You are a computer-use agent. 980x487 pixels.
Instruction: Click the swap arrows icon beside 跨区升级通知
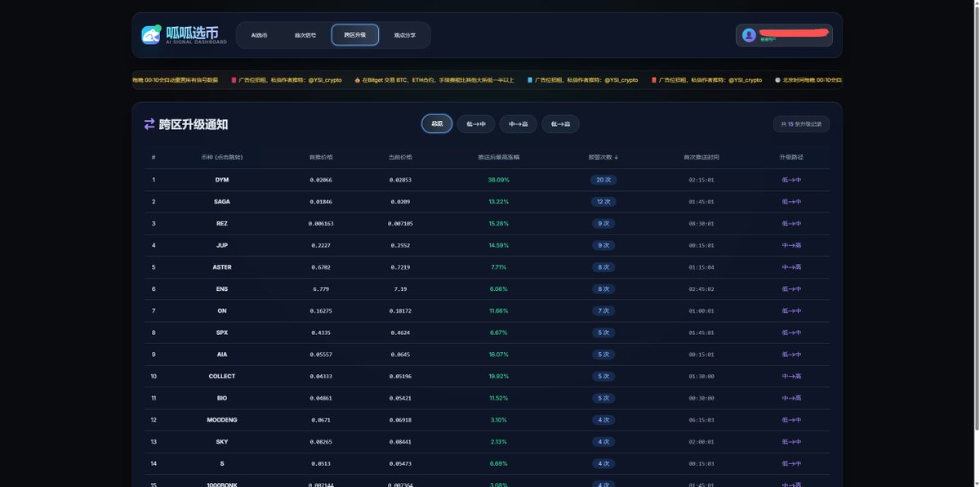pos(149,124)
